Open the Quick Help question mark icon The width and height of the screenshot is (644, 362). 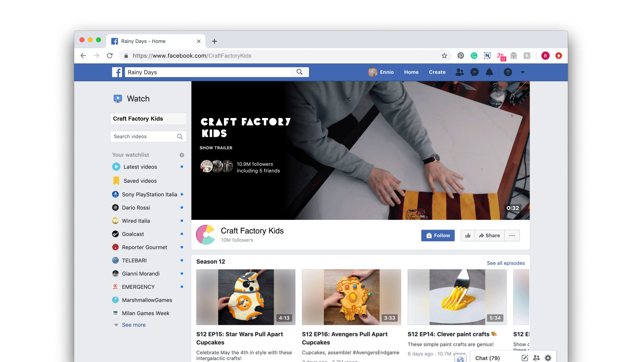tap(508, 72)
